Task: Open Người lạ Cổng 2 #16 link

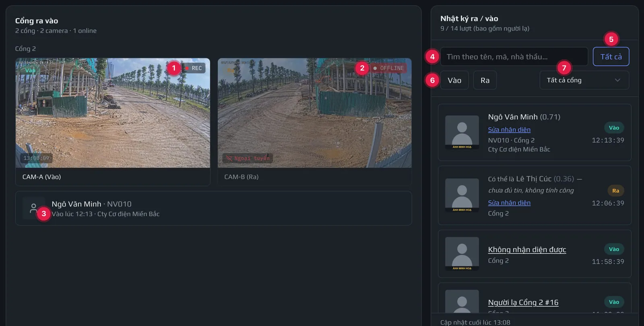Action: click(523, 302)
